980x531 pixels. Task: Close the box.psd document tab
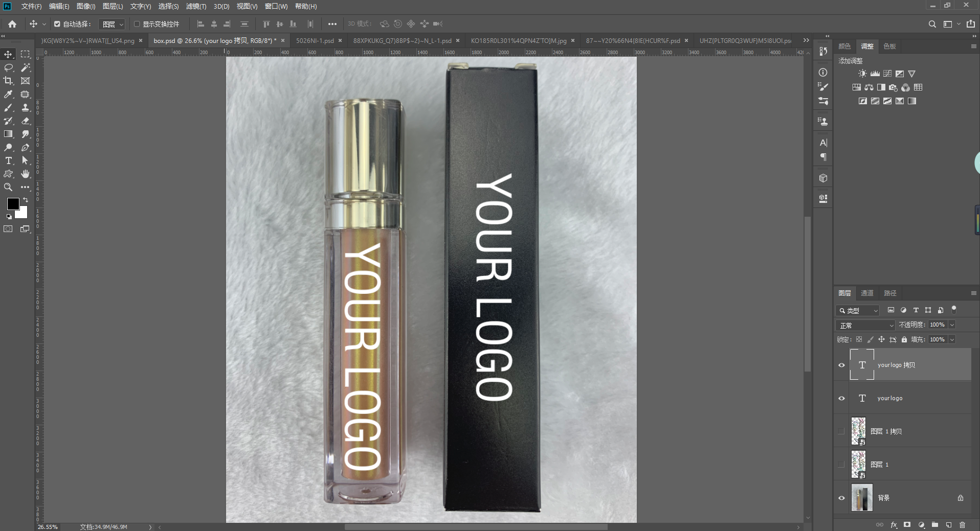pyautogui.click(x=283, y=40)
